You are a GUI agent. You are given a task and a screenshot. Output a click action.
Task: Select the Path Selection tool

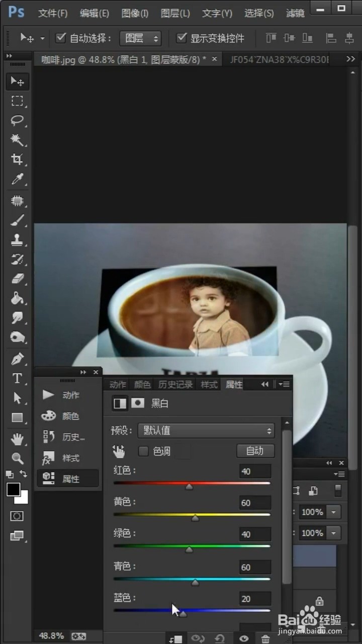pos(17,398)
